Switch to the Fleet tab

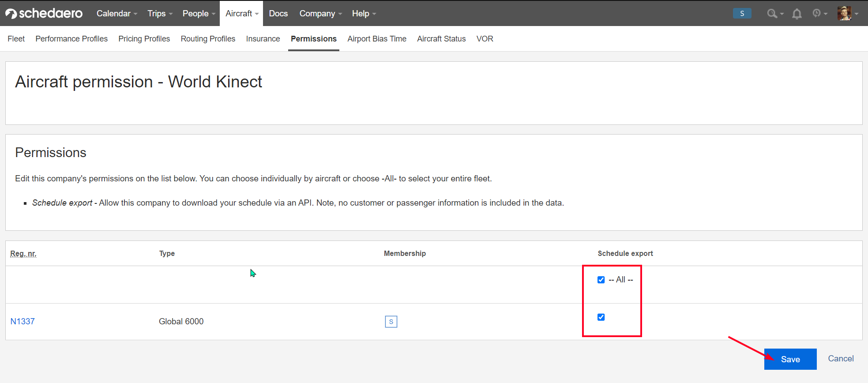coord(16,39)
